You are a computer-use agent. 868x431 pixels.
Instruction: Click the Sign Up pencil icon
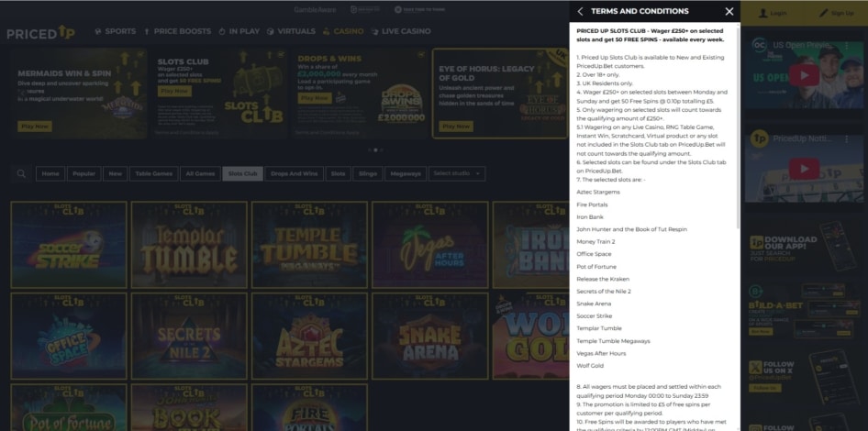823,13
